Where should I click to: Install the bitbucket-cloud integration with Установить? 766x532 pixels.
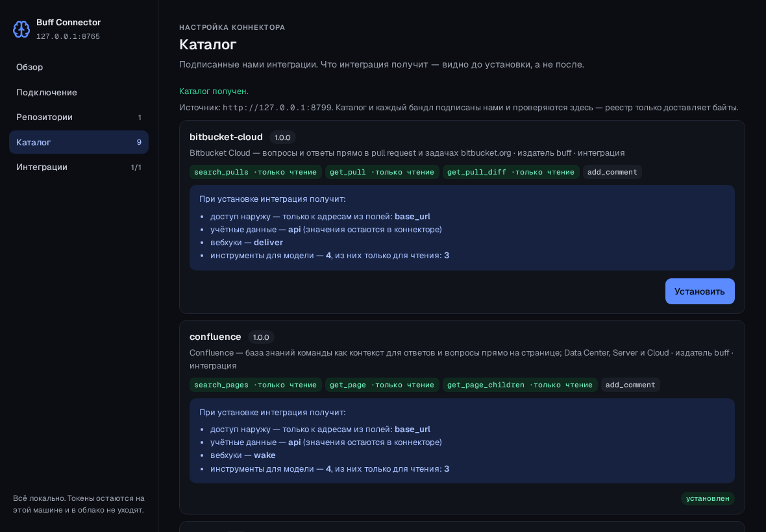[700, 291]
